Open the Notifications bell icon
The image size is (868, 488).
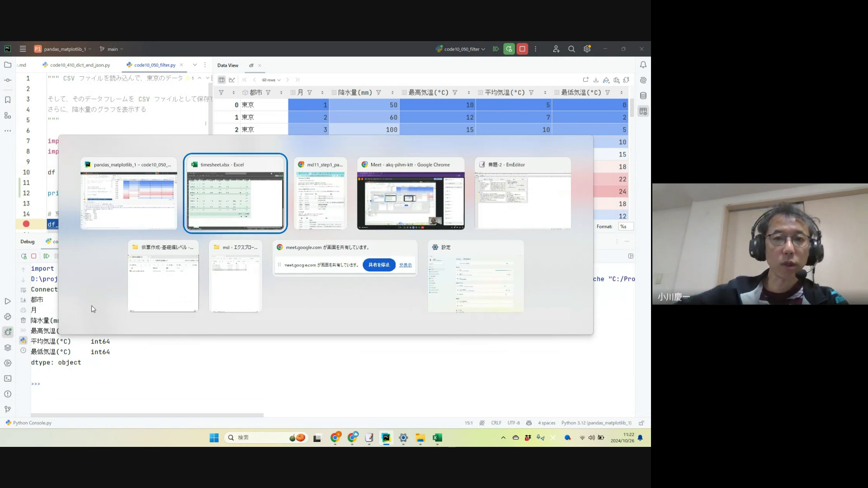[643, 65]
